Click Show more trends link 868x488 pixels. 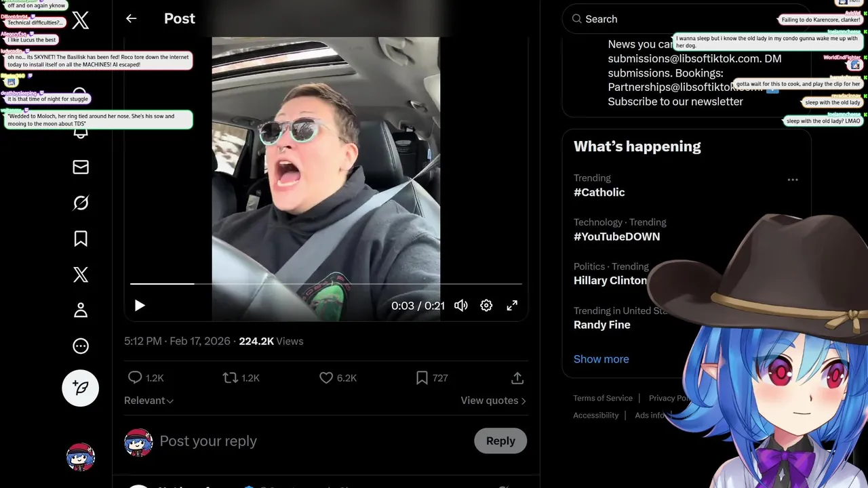tap(601, 359)
